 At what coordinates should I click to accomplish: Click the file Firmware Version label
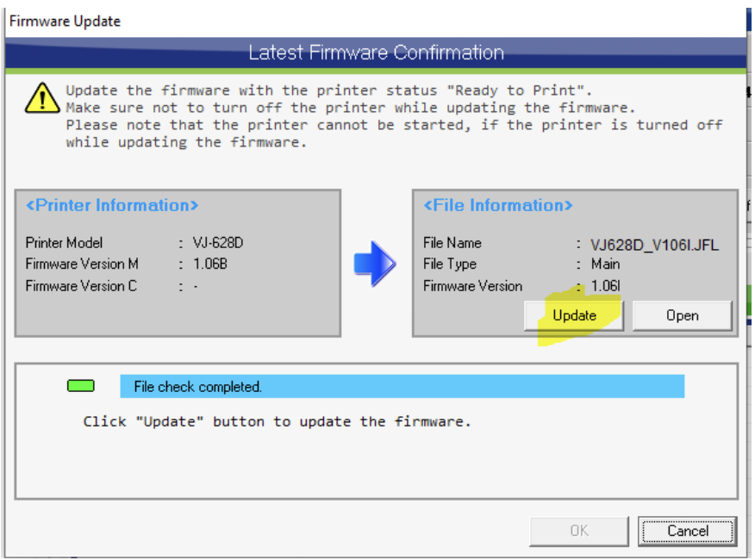(x=472, y=286)
